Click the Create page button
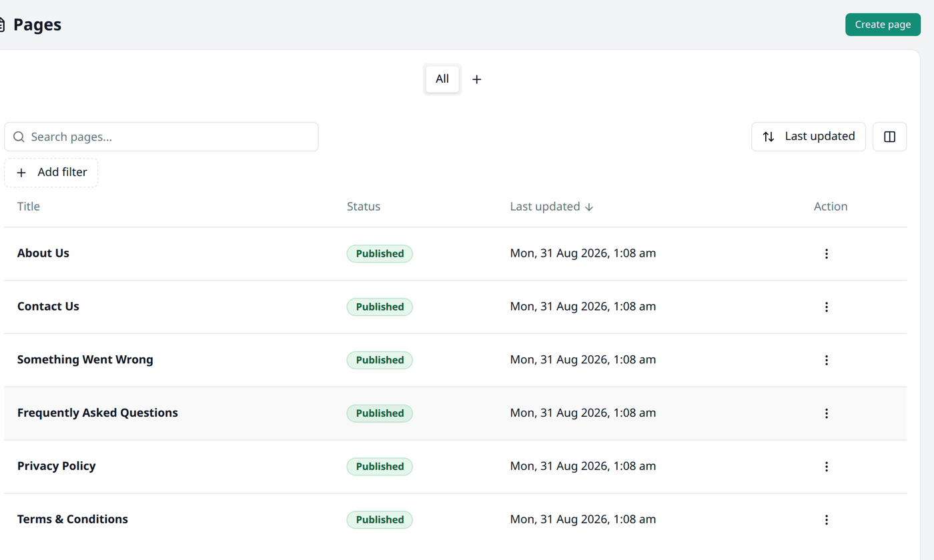The image size is (934, 560). point(883,25)
